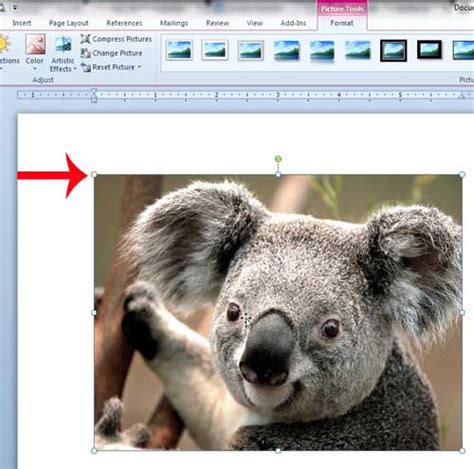Apply the fifth picture style thumbnail
Image resolution: width=474 pixels, height=469 pixels.
click(x=322, y=51)
